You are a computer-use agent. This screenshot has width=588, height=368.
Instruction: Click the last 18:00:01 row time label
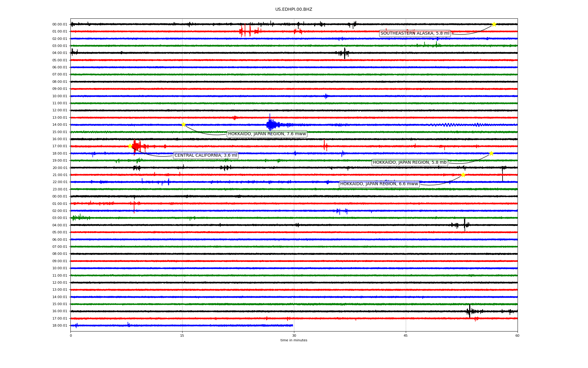60,326
